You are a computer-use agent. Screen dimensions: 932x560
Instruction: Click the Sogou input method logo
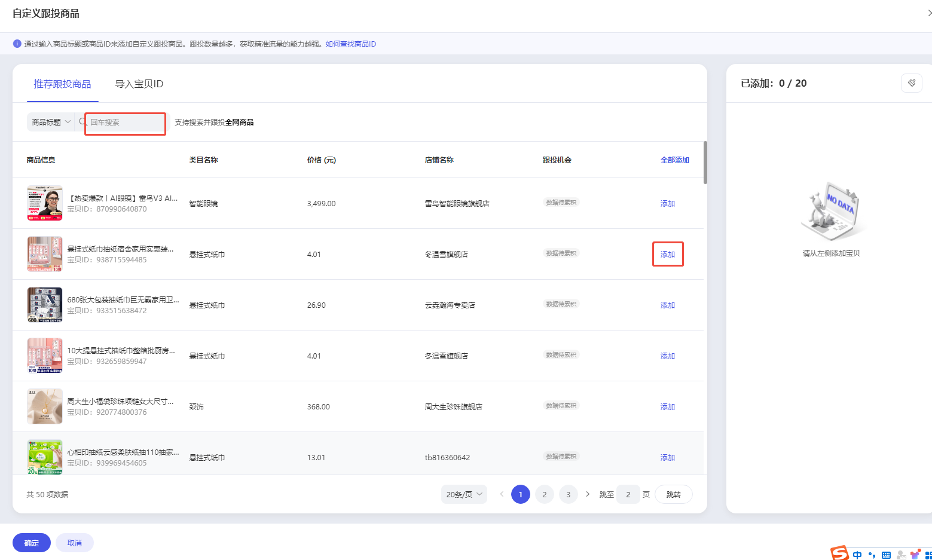(x=839, y=553)
